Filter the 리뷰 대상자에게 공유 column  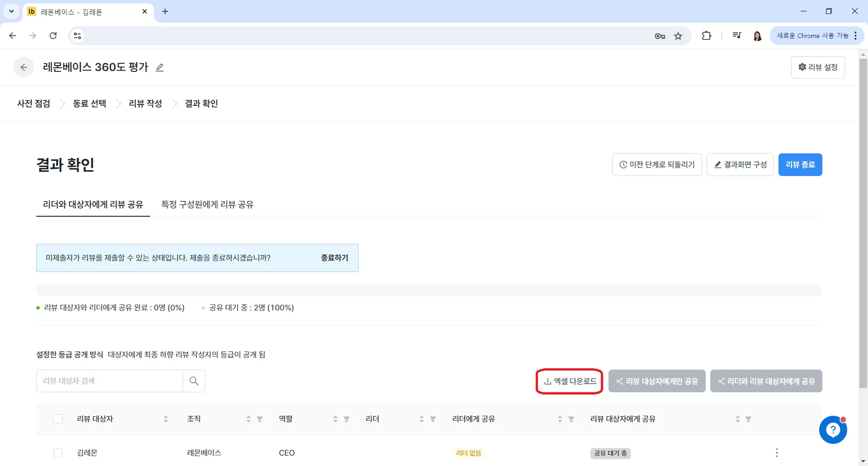[x=749, y=419]
